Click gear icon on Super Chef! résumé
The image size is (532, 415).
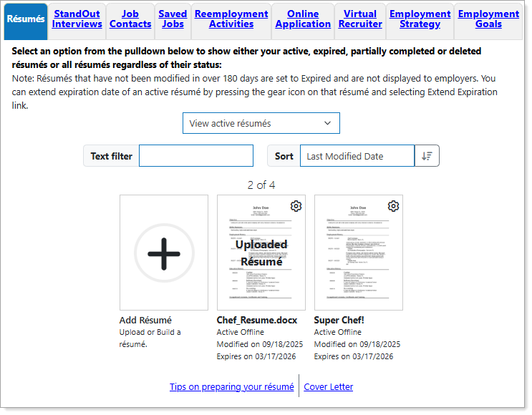(x=393, y=206)
